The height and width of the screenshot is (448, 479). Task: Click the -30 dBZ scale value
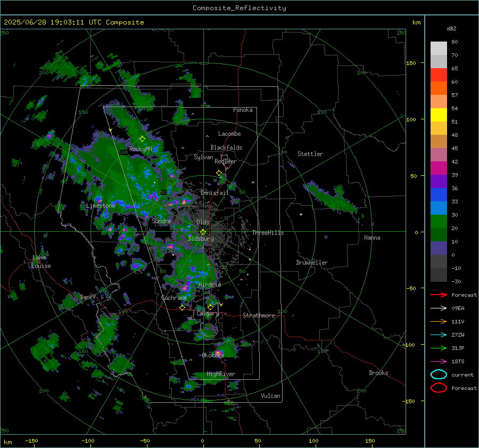[456, 281]
